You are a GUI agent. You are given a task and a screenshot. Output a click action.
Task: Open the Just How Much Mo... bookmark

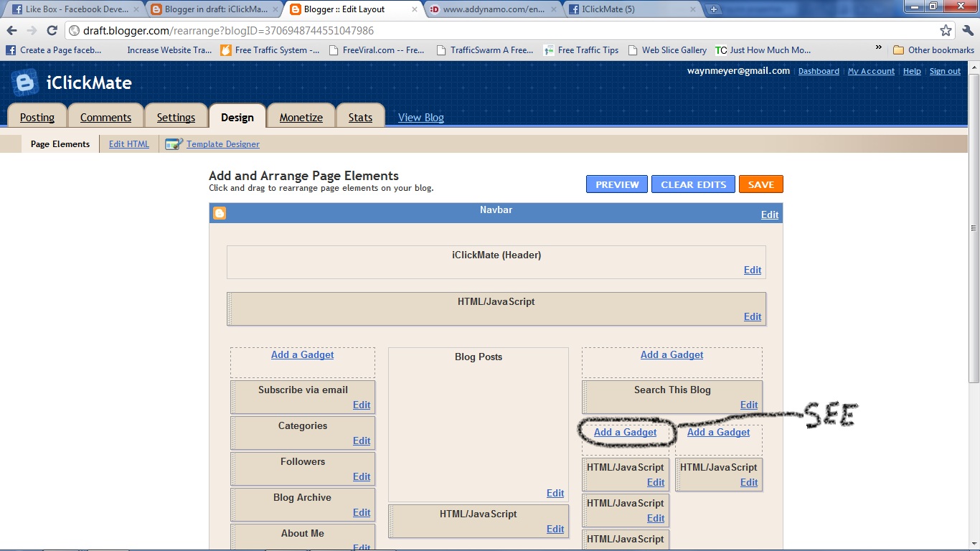[x=763, y=50]
